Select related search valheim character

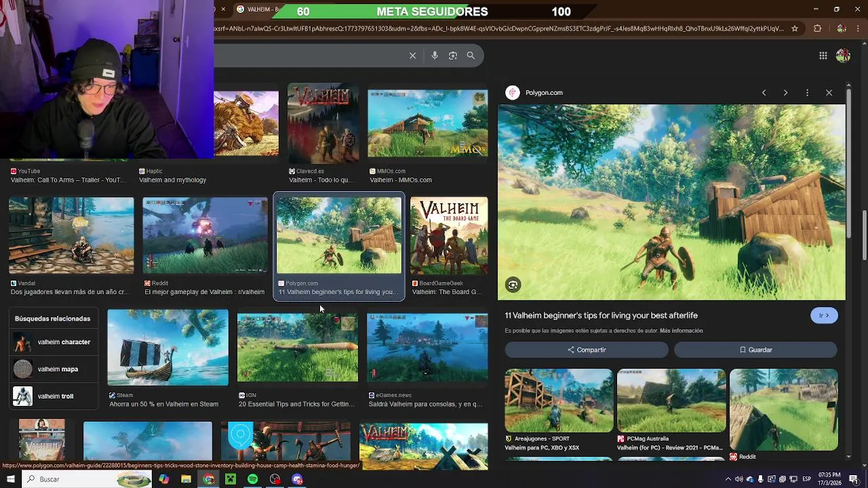pos(52,342)
